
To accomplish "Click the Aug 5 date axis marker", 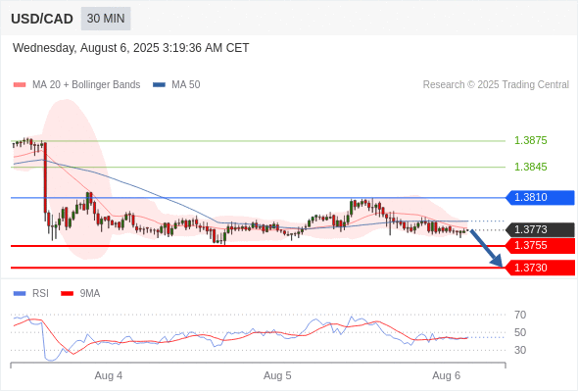I will tap(277, 375).
